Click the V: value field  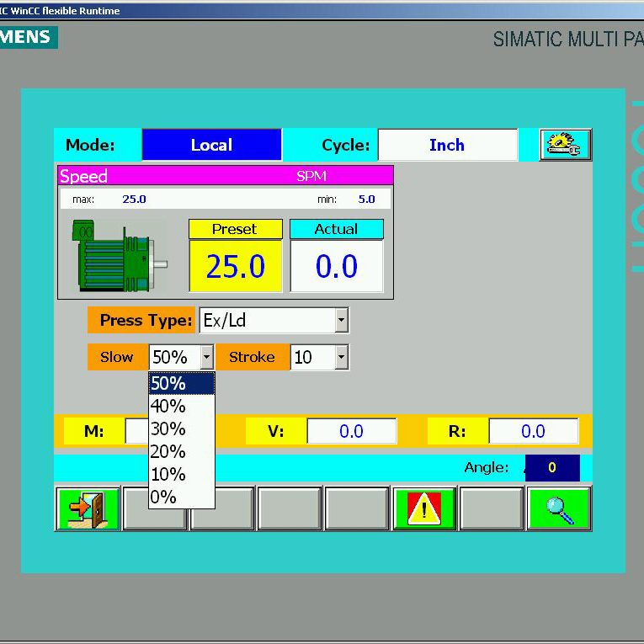[x=352, y=431]
